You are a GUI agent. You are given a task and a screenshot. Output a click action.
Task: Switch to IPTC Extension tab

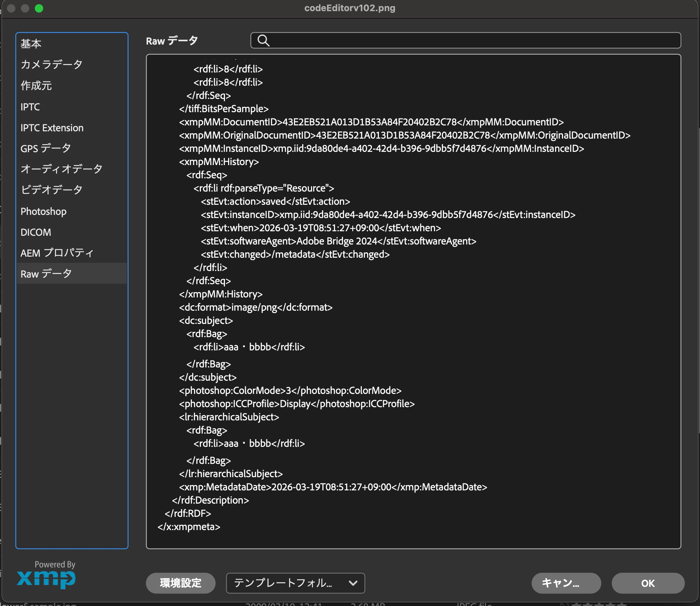tap(52, 128)
